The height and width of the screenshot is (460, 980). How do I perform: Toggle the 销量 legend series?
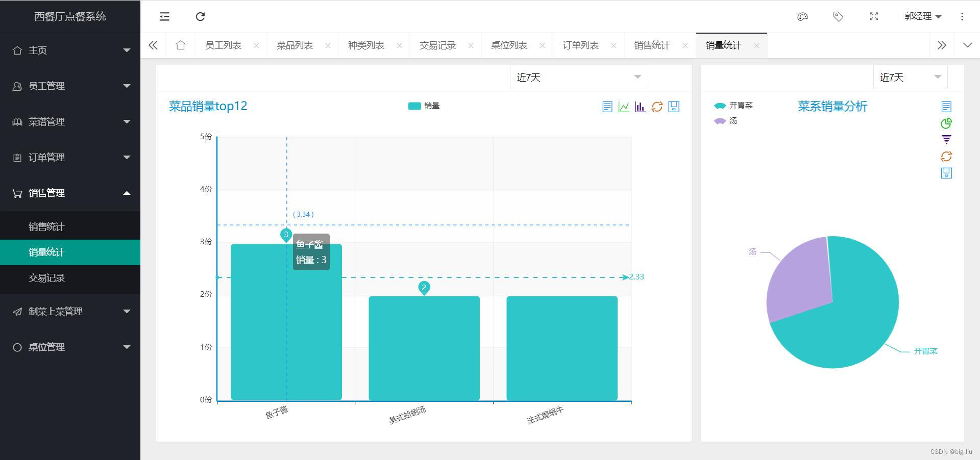coord(424,106)
